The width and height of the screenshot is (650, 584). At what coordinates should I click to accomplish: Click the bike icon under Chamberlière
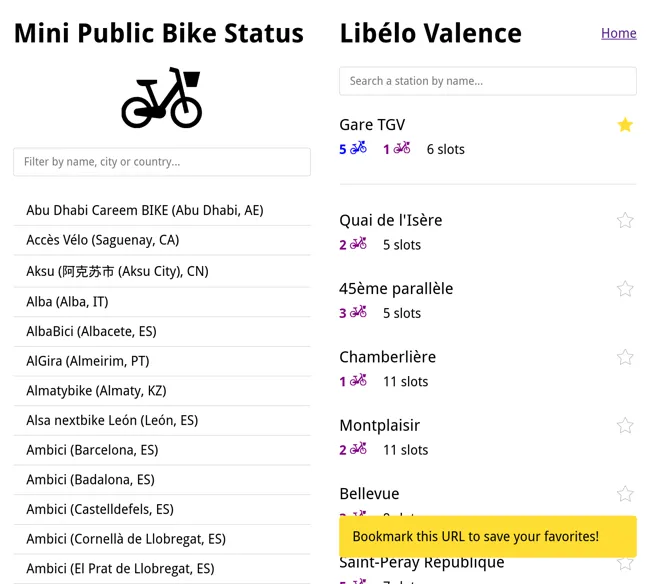coord(358,380)
